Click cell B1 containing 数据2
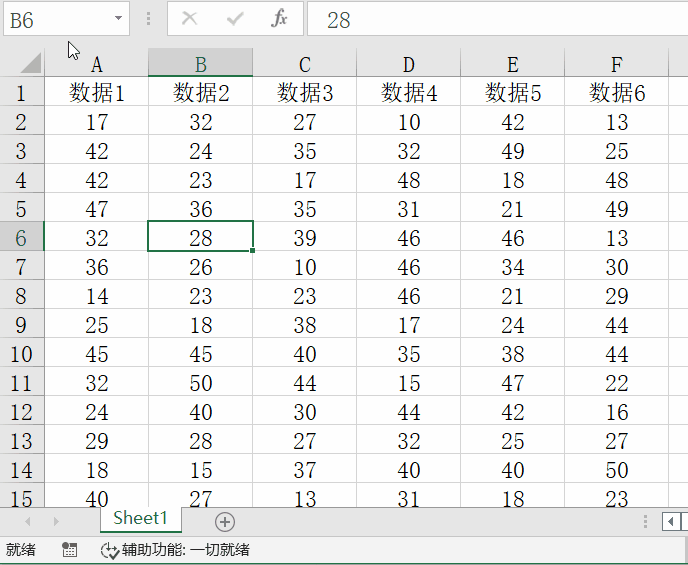Viewport: 688px width, 565px height. 201,92
